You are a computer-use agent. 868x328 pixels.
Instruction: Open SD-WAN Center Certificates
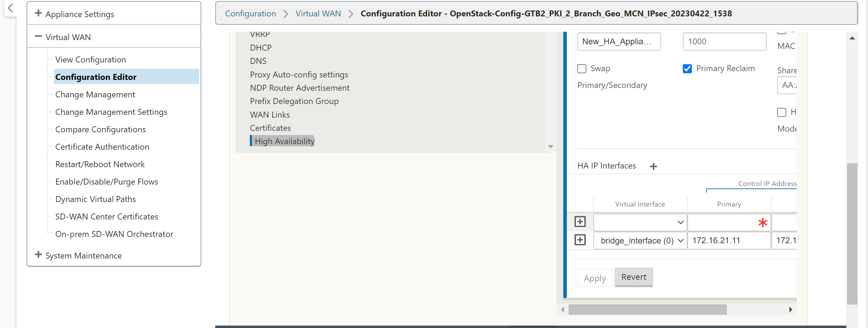click(x=107, y=217)
